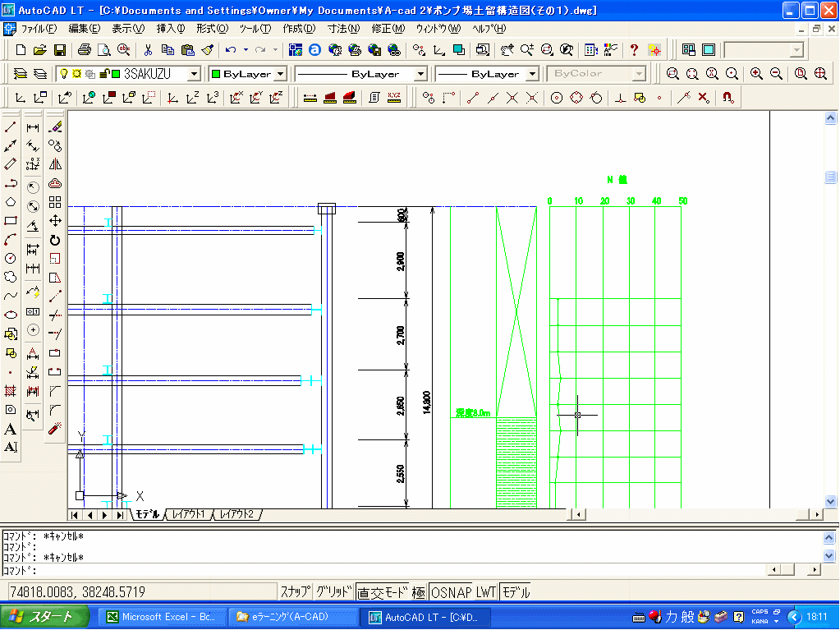Screen dimensions: 840x630
Task: Open eラーニング(A-CAD) taskbar folder
Action: 294,617
